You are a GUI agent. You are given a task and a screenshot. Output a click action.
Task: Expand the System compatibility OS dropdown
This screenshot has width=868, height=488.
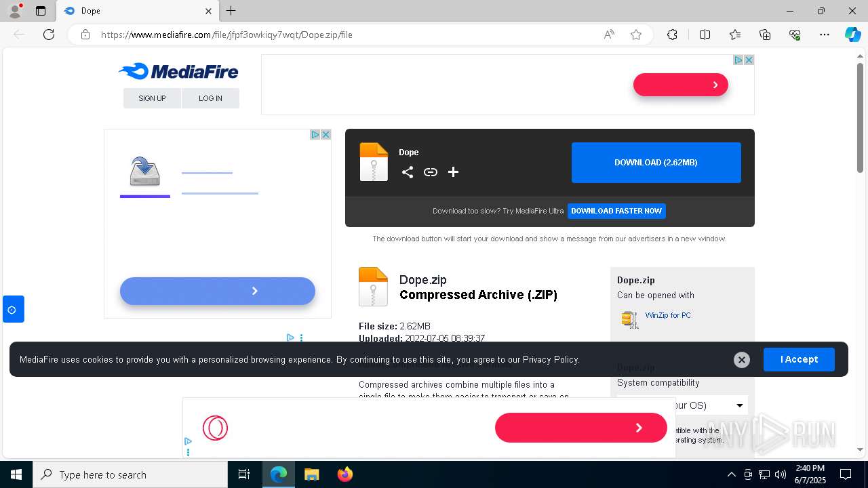click(x=682, y=405)
